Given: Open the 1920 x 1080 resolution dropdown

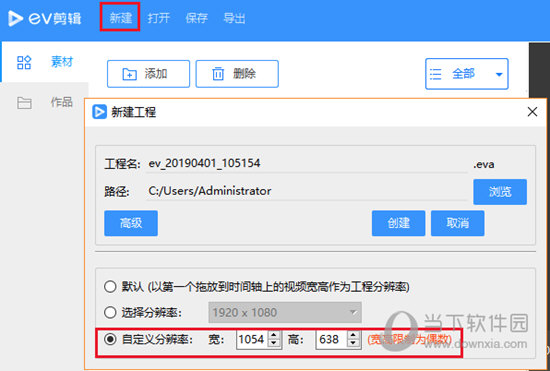Looking at the screenshot, I should point(285,312).
